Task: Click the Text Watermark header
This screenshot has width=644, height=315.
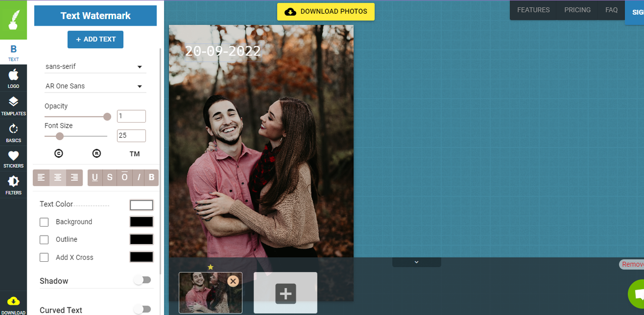Action: coord(96,16)
